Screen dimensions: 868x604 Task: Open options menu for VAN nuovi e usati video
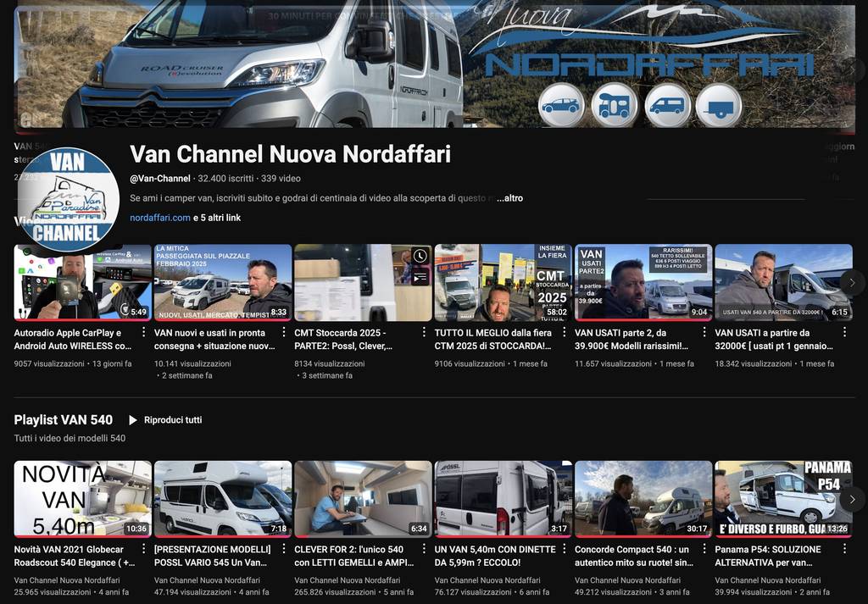pos(284,332)
